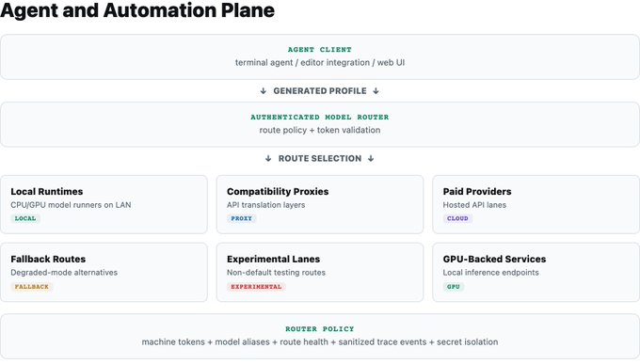Click the AGENT CLIENT heading
Viewport: 640px width, 364px height.
pyautogui.click(x=320, y=49)
